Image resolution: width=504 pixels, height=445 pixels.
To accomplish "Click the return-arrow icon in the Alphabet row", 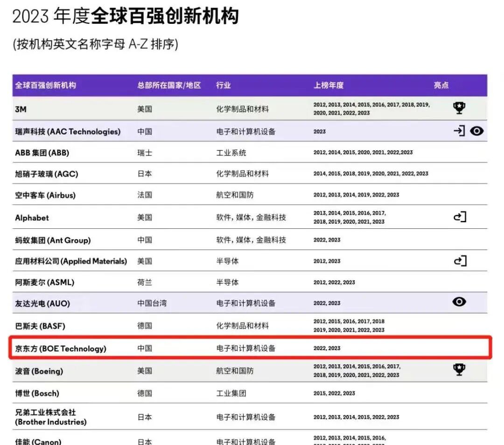I will (460, 217).
